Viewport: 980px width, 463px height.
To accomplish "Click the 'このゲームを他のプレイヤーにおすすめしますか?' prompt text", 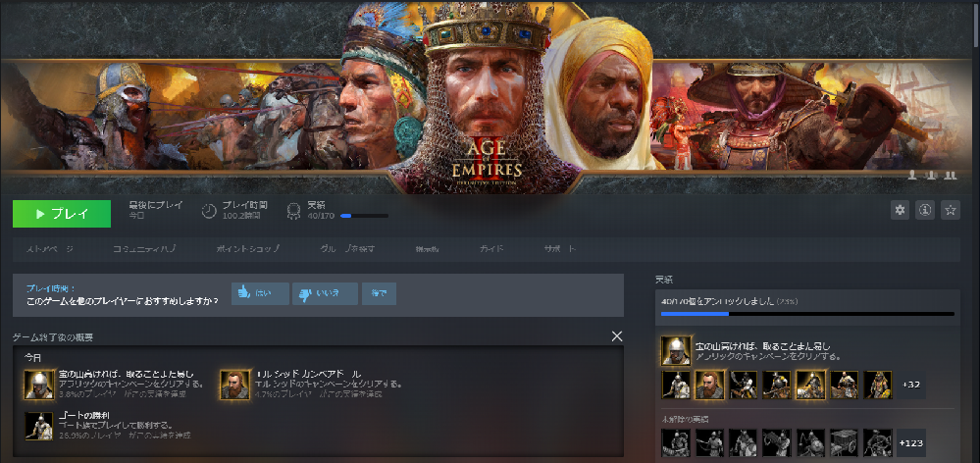I will 122,300.
